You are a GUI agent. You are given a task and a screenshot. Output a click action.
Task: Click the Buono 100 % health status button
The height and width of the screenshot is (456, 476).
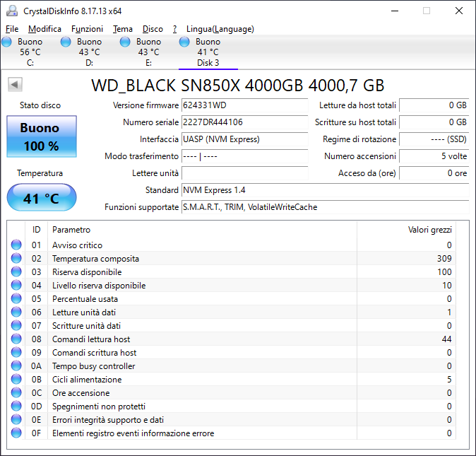(42, 136)
